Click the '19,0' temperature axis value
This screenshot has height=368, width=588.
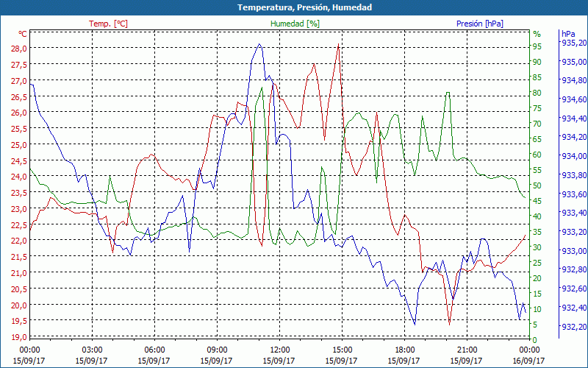pos(19,337)
